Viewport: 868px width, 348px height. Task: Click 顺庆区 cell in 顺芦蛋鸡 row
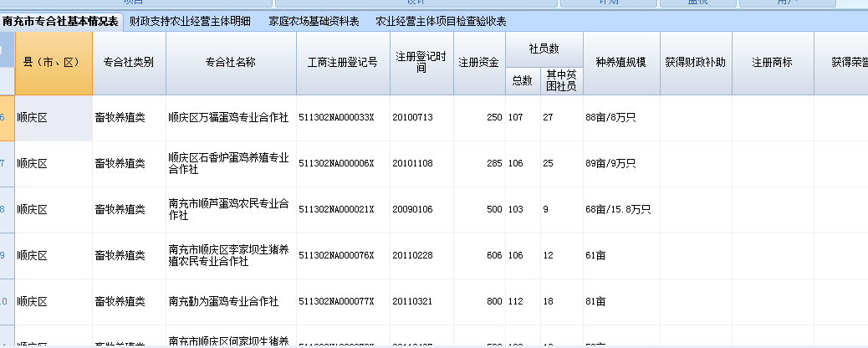tap(54, 209)
